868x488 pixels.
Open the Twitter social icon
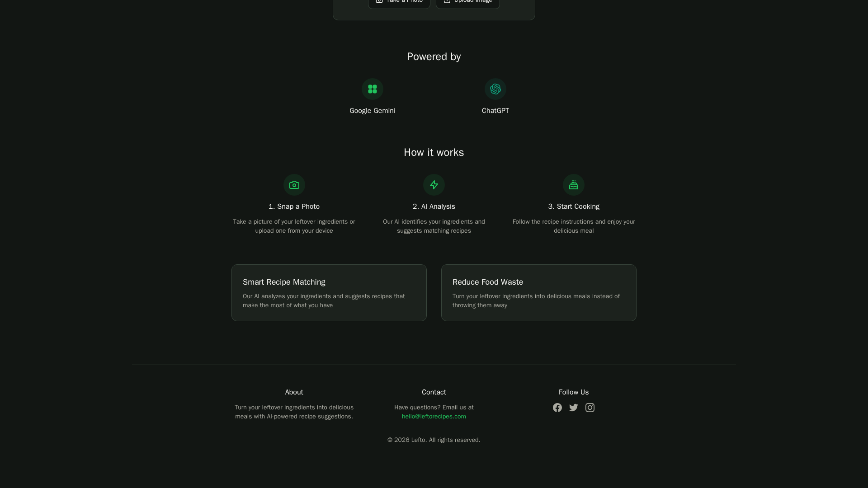pos(573,408)
